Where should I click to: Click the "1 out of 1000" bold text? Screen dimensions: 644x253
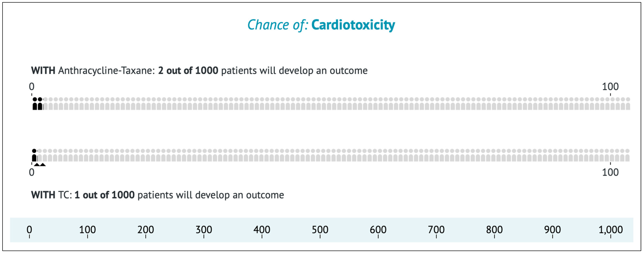(x=105, y=195)
